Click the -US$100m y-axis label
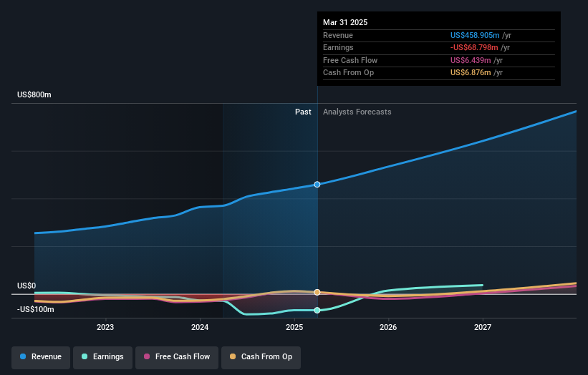588x375 pixels. (36, 309)
